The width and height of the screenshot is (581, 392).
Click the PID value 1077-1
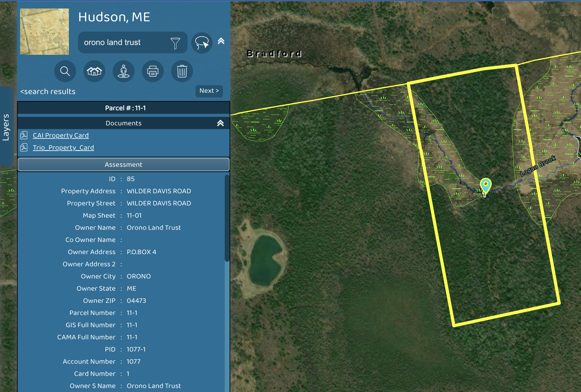tap(136, 349)
